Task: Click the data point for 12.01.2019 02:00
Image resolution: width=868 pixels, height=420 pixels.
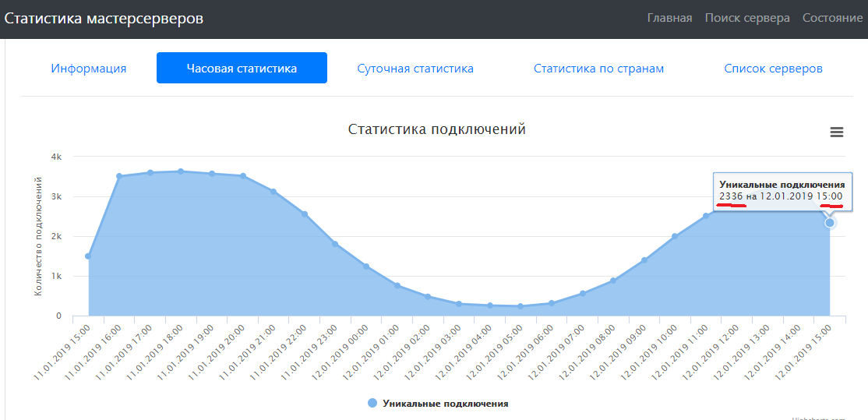Action: (x=428, y=297)
